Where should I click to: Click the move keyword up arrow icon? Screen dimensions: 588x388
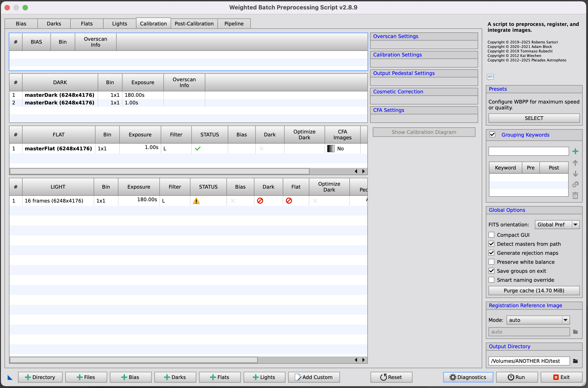575,163
